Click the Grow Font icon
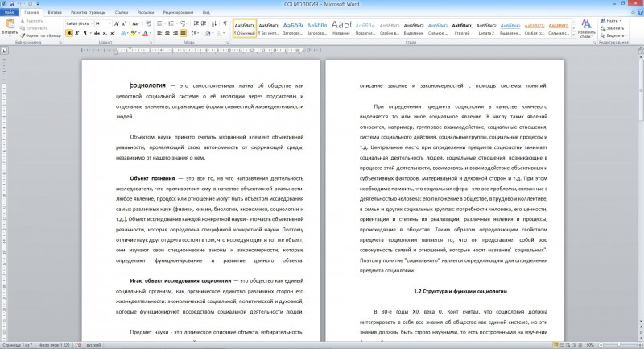The height and width of the screenshot is (349, 644). (117, 23)
